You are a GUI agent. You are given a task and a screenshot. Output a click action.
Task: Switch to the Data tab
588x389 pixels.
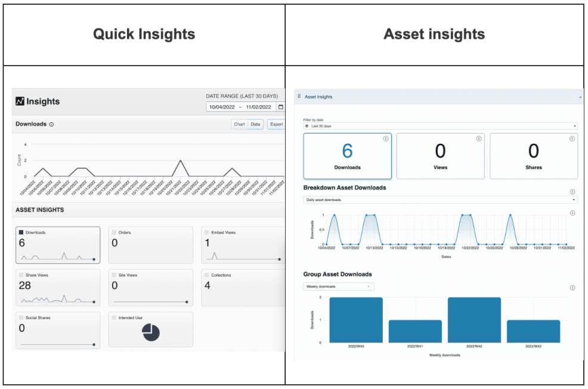point(255,124)
